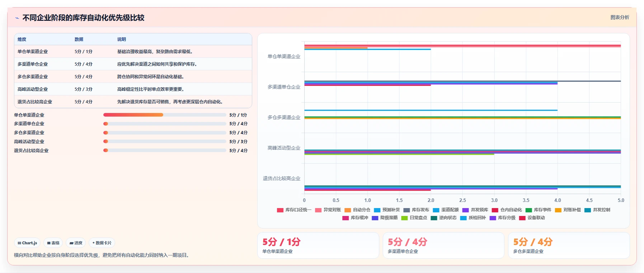Click the 降级策略 legend swatch
The image size is (644, 273).
point(375,218)
